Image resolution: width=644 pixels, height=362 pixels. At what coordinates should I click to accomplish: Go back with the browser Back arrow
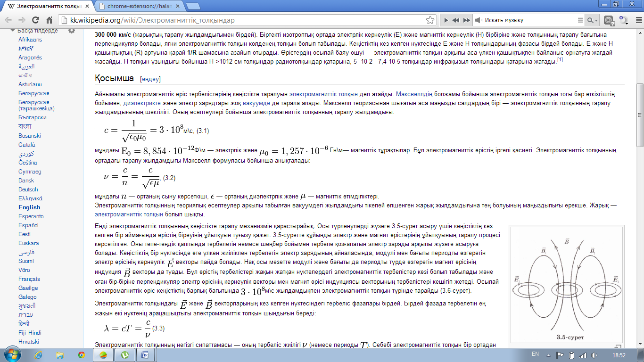tap(8, 21)
